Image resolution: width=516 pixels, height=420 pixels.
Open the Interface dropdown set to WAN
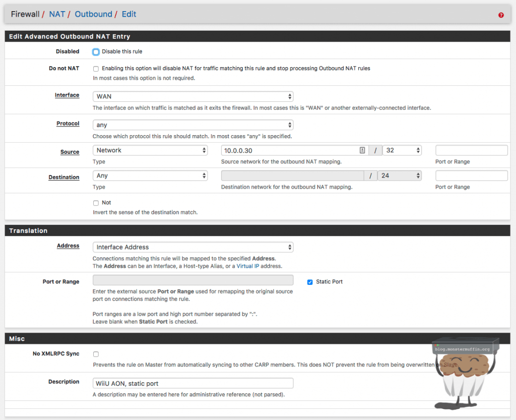tap(193, 96)
